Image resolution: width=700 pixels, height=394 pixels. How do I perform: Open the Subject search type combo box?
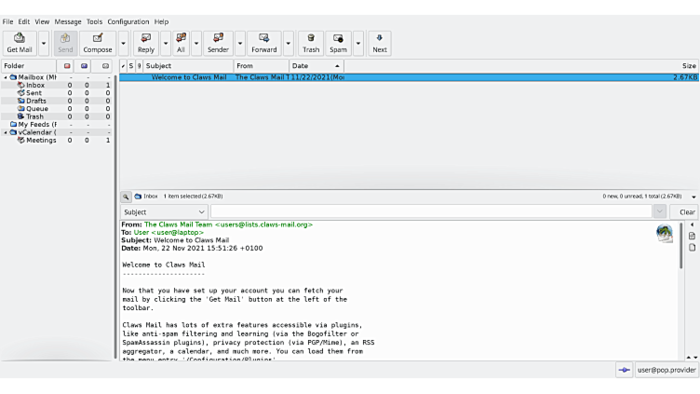(x=163, y=212)
